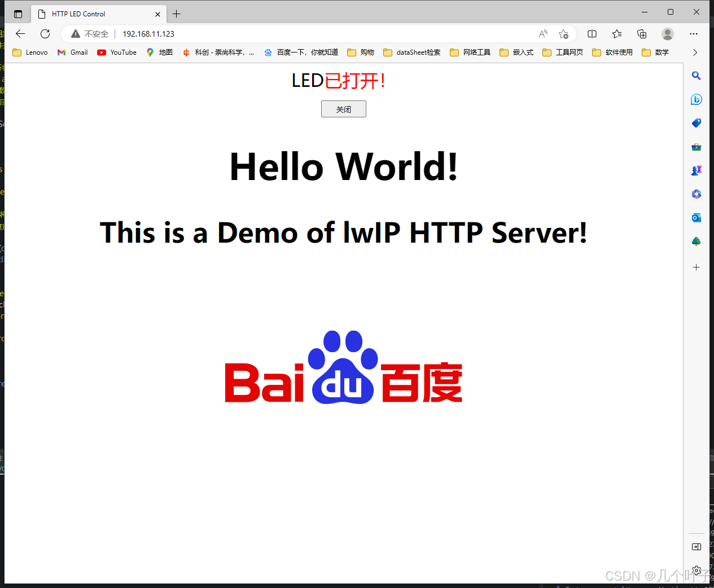Screen dimensions: 714x588
Task: Open the sidebar Search icon
Action: (x=697, y=76)
